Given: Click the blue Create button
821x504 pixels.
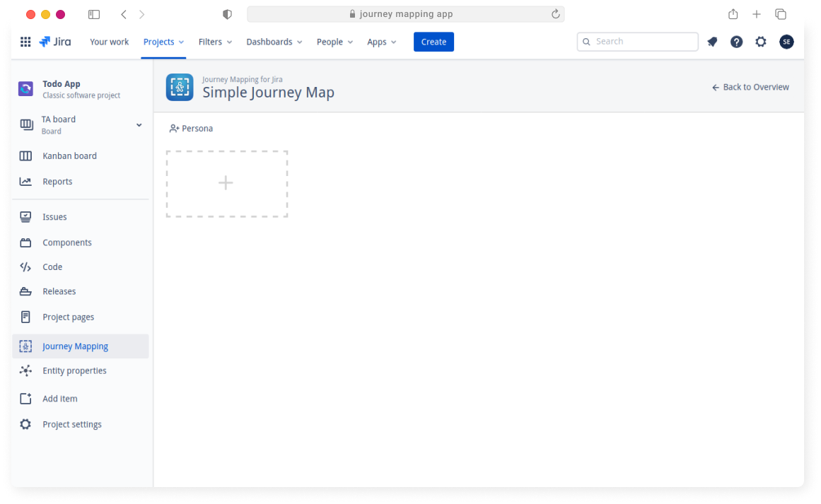Looking at the screenshot, I should tap(433, 42).
